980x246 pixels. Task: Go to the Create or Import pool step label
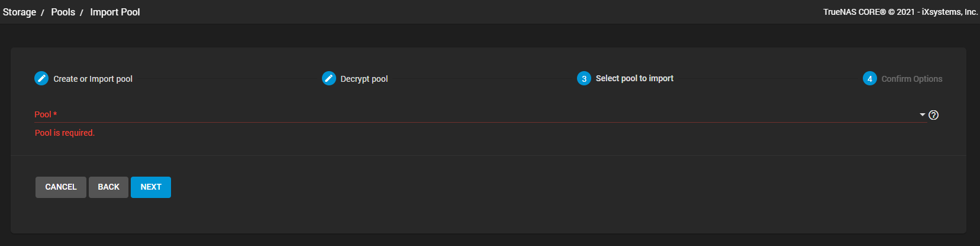[93, 79]
